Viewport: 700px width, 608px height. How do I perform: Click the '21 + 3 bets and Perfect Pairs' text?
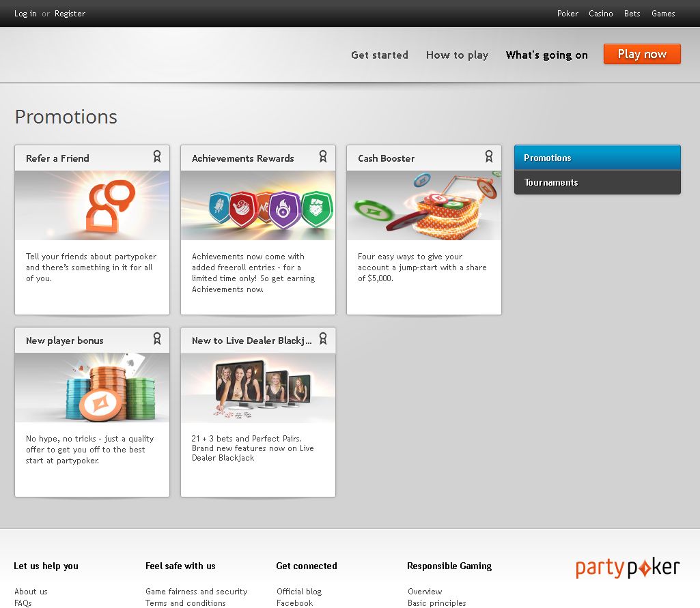[253, 448]
